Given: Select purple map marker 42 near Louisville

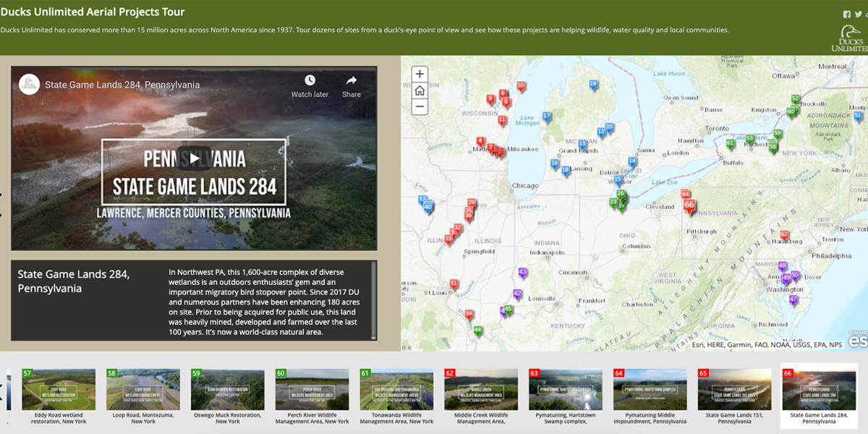Looking at the screenshot, I should [x=517, y=294].
